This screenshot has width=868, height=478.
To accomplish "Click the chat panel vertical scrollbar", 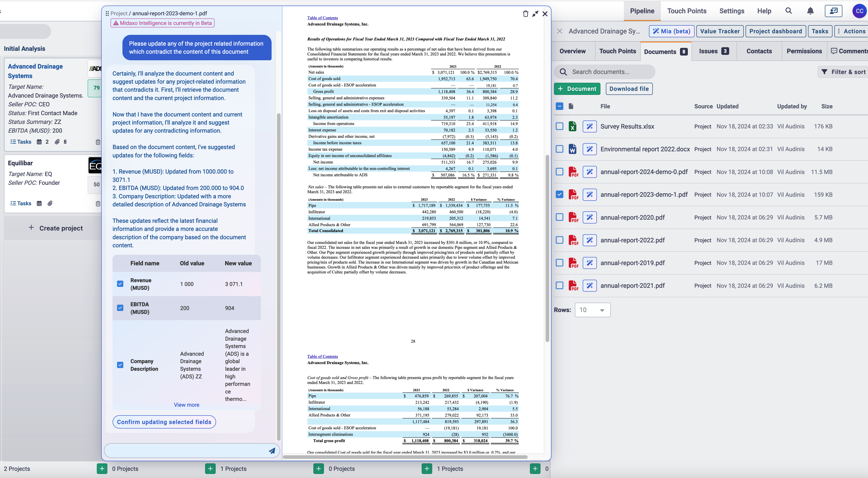I will pos(278,277).
